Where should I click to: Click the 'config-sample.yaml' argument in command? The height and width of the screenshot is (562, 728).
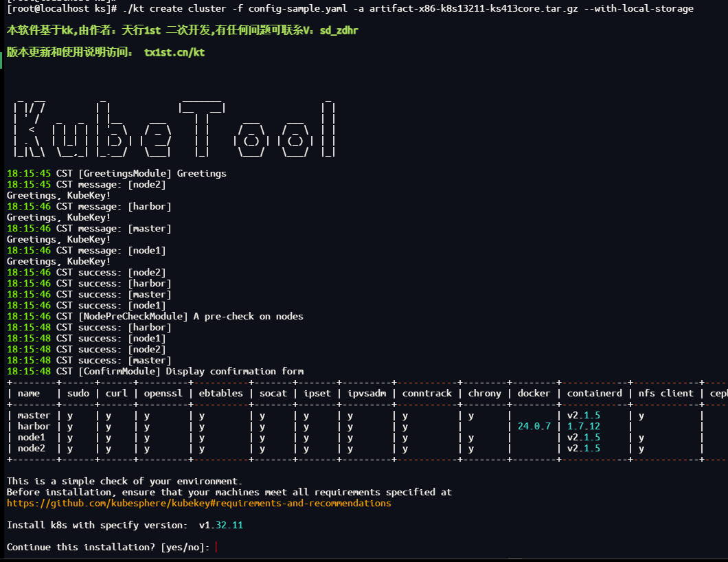(297, 9)
